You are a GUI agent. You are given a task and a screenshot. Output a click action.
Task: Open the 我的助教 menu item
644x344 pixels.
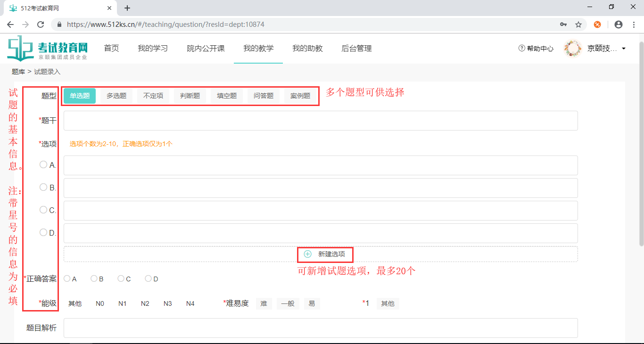click(x=307, y=48)
